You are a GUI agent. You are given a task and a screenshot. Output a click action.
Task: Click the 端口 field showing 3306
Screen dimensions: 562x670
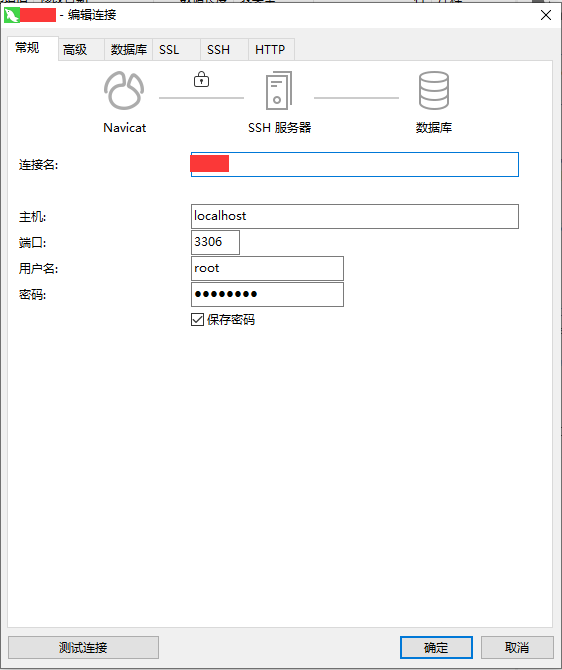pyautogui.click(x=215, y=242)
